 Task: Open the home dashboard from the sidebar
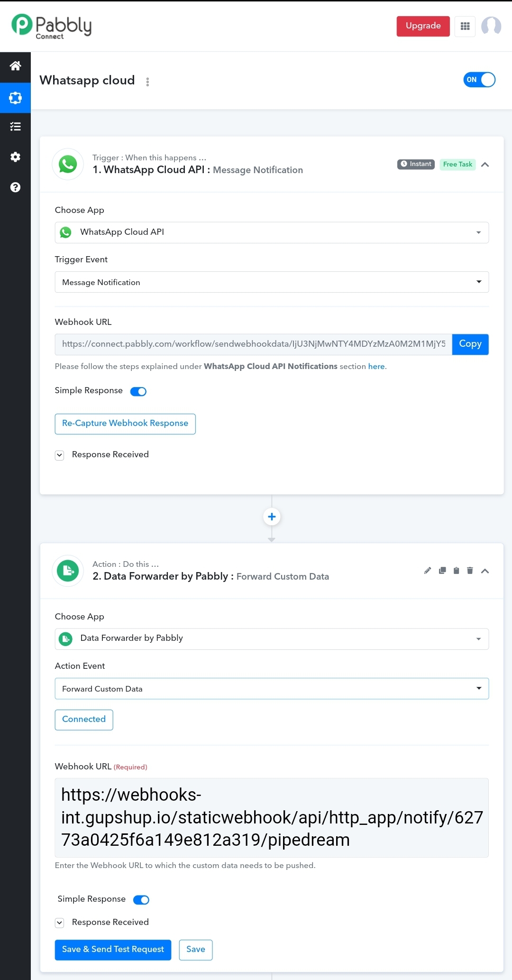pos(15,66)
